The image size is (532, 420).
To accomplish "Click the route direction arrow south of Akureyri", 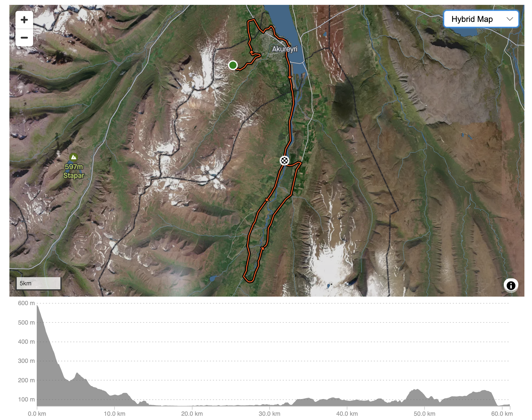I will coord(290,77).
